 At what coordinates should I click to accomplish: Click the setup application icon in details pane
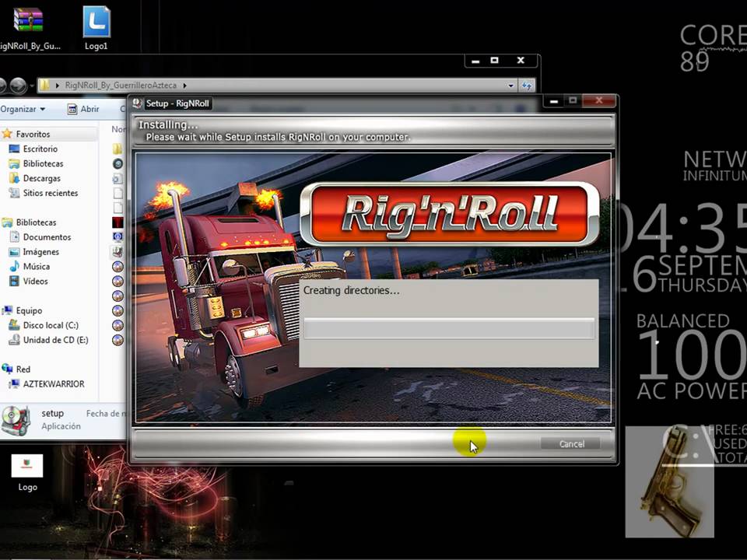click(x=16, y=421)
